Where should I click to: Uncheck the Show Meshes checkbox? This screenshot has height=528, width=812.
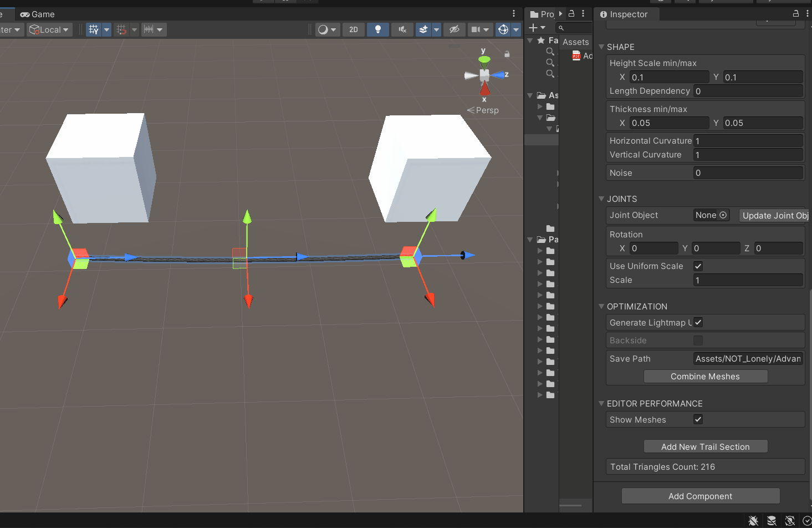[698, 420]
